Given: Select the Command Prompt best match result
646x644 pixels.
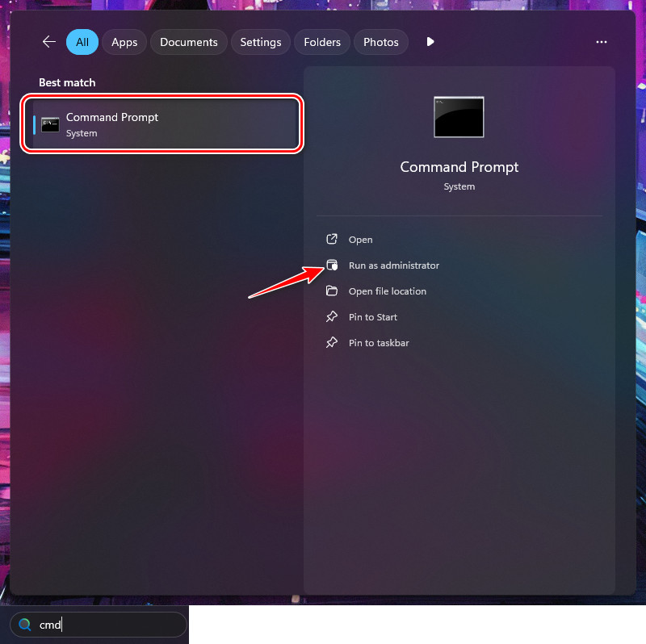Looking at the screenshot, I should [161, 124].
